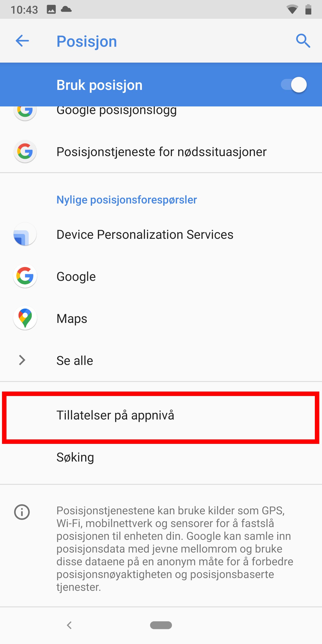Select Device Personalization Services entry
Screen dimensions: 322x644
click(x=161, y=234)
